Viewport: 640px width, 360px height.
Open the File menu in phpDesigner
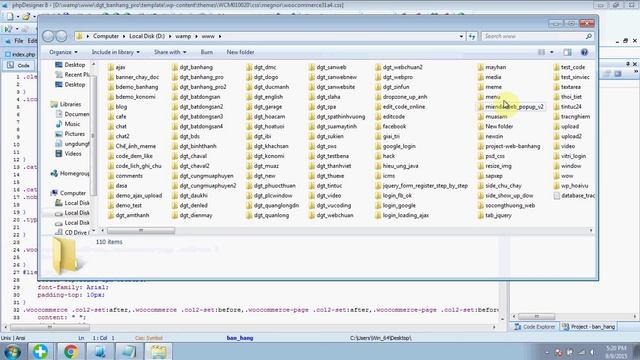click(x=19, y=41)
